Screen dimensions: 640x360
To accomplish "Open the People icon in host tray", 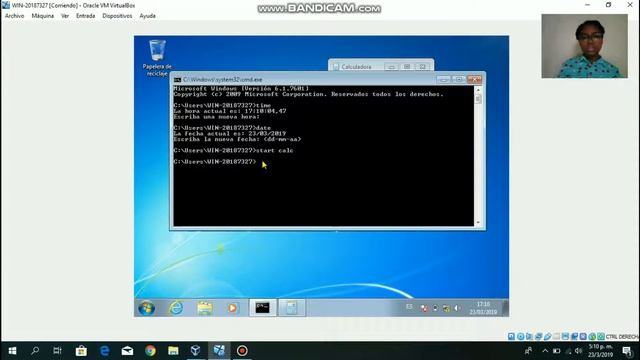I will (x=528, y=351).
